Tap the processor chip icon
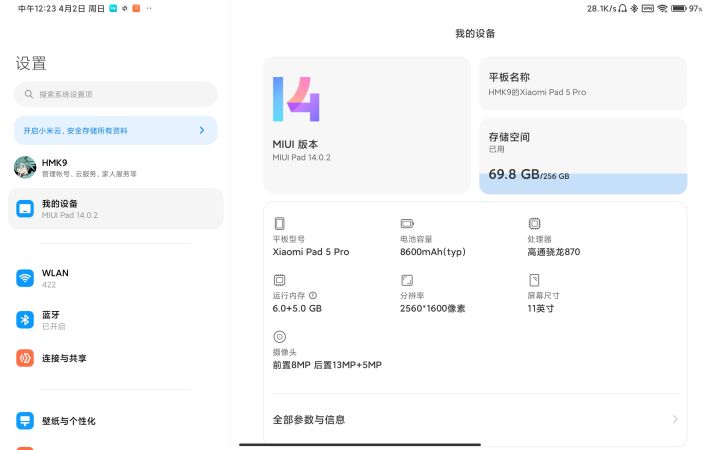Image resolution: width=720 pixels, height=450 pixels. [x=534, y=224]
